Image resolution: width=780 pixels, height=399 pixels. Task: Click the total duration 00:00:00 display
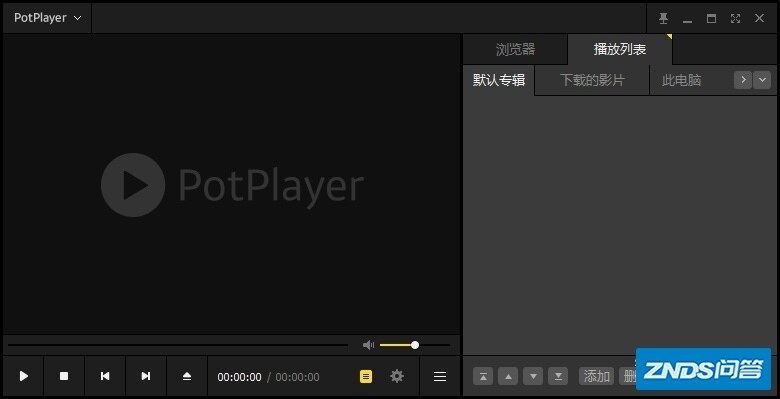297,377
